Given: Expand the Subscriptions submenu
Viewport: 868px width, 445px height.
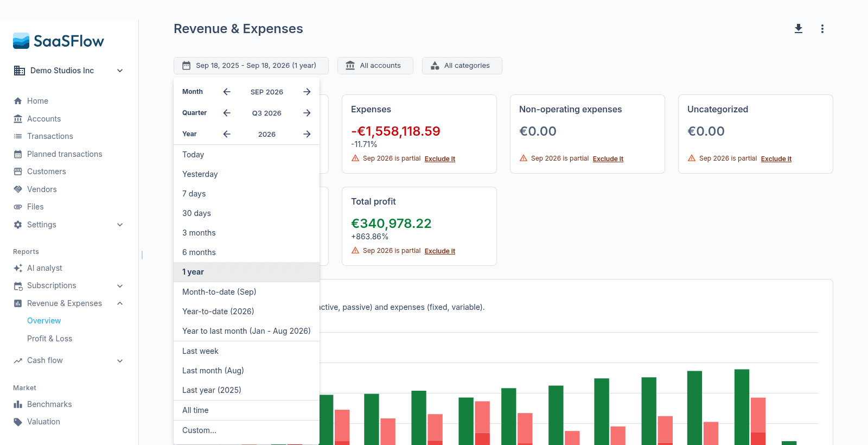Looking at the screenshot, I should click(x=120, y=286).
